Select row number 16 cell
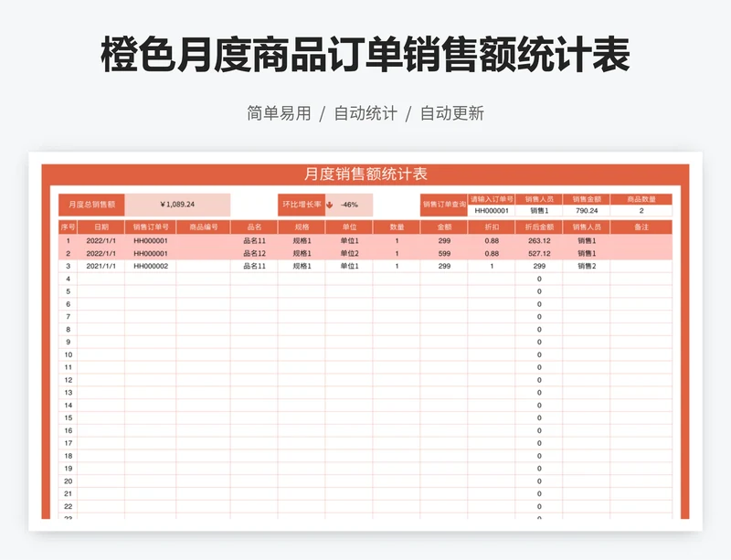The height and width of the screenshot is (560, 731). 68,430
